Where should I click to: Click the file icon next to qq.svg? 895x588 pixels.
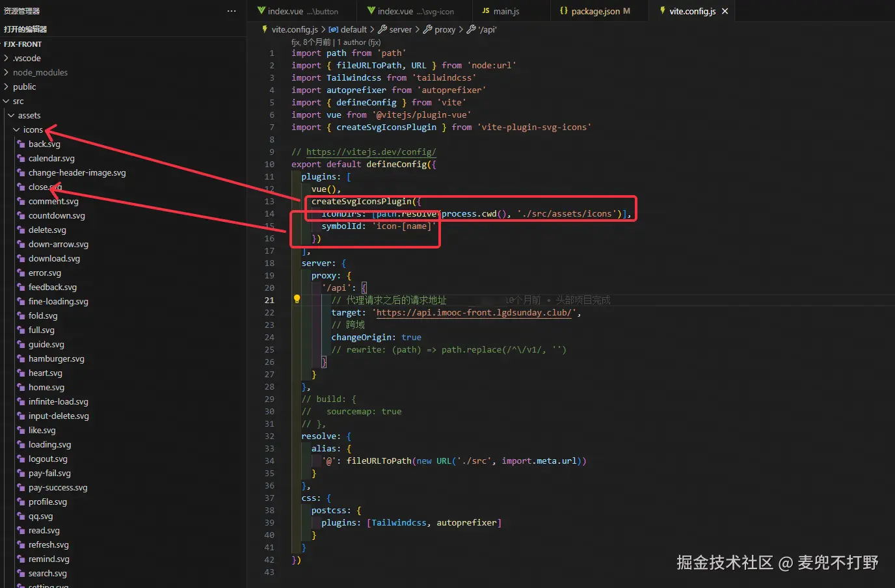(21, 516)
